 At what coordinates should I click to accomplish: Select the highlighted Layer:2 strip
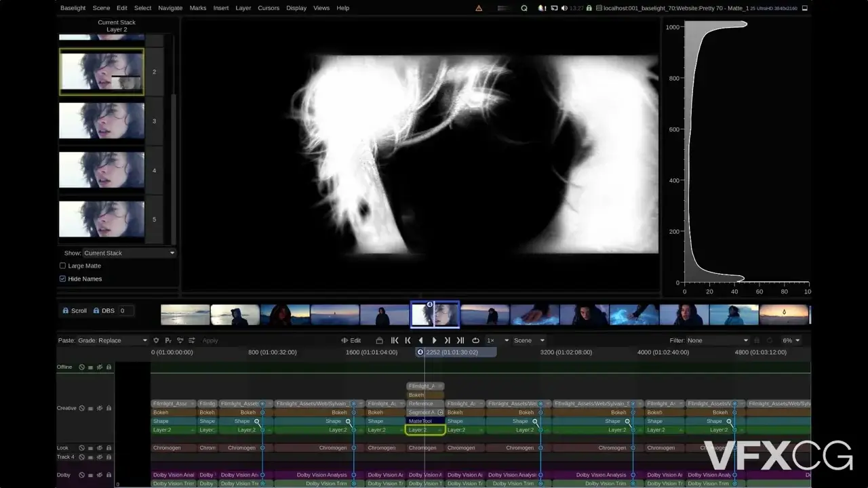coord(425,430)
